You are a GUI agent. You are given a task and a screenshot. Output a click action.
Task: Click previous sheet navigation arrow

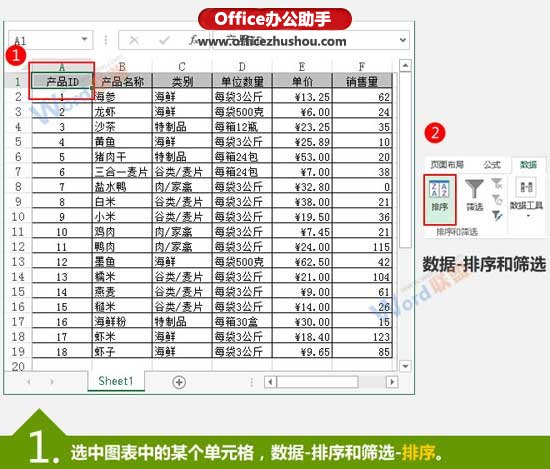pos(29,382)
